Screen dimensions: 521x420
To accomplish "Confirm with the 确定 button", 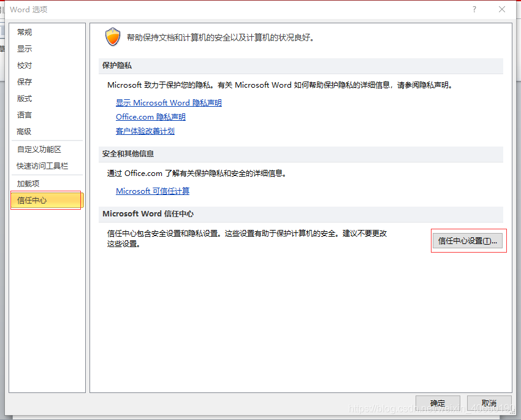I will (x=438, y=403).
